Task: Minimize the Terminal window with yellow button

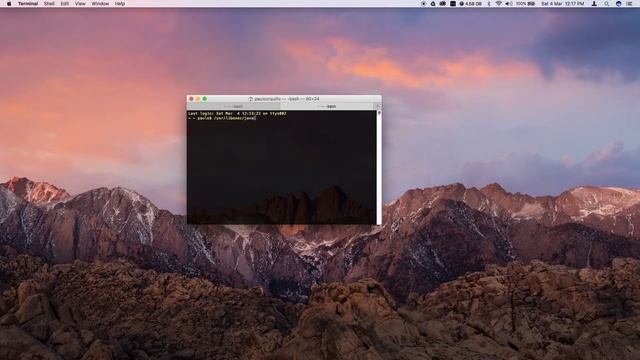Action: [198, 99]
